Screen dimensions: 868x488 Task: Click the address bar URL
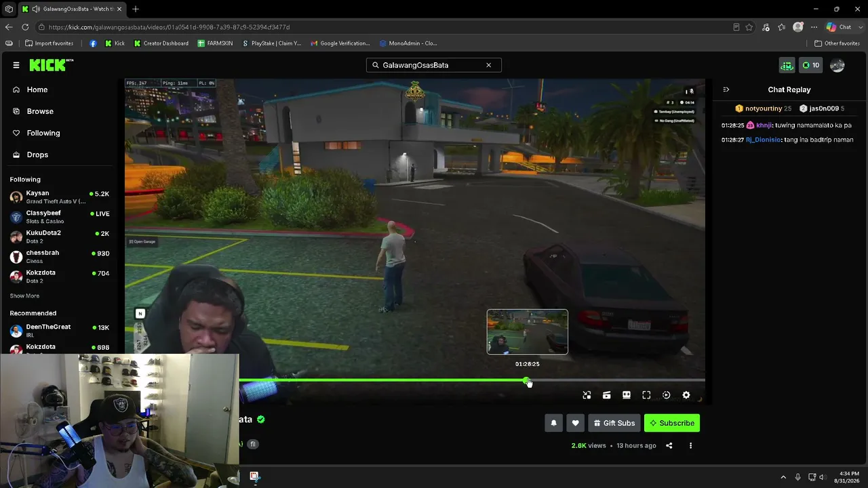click(170, 27)
